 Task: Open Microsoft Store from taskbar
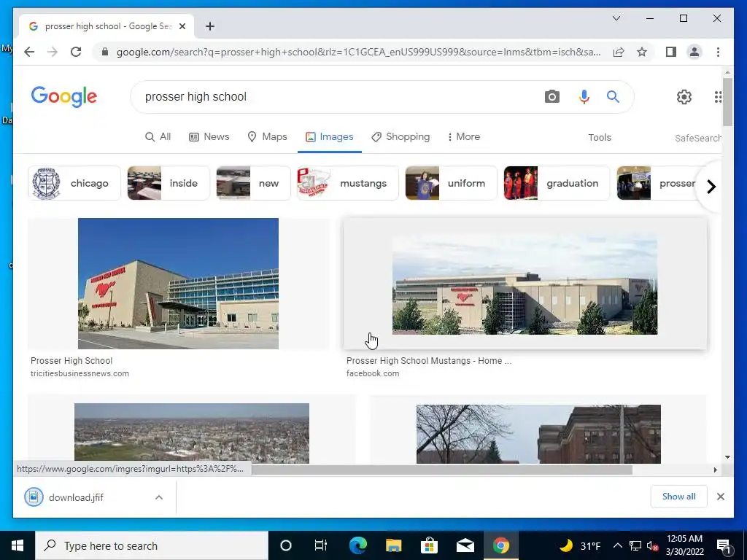pos(429,545)
